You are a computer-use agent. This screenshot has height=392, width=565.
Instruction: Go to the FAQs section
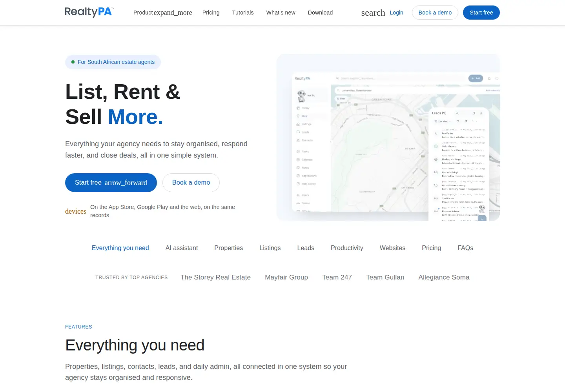click(465, 248)
